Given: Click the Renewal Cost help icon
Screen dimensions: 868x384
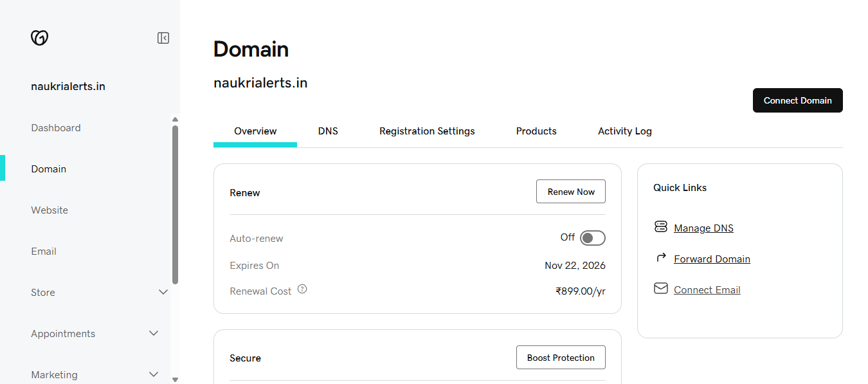Looking at the screenshot, I should (x=302, y=289).
